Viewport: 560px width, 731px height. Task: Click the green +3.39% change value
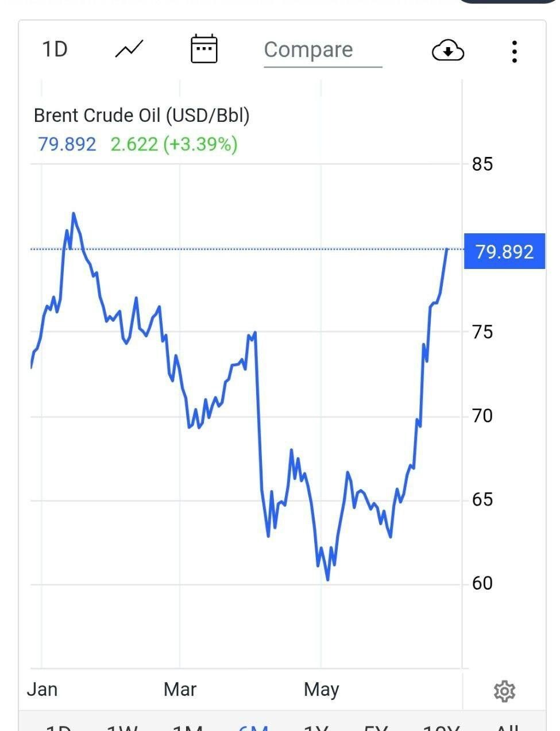pos(200,144)
